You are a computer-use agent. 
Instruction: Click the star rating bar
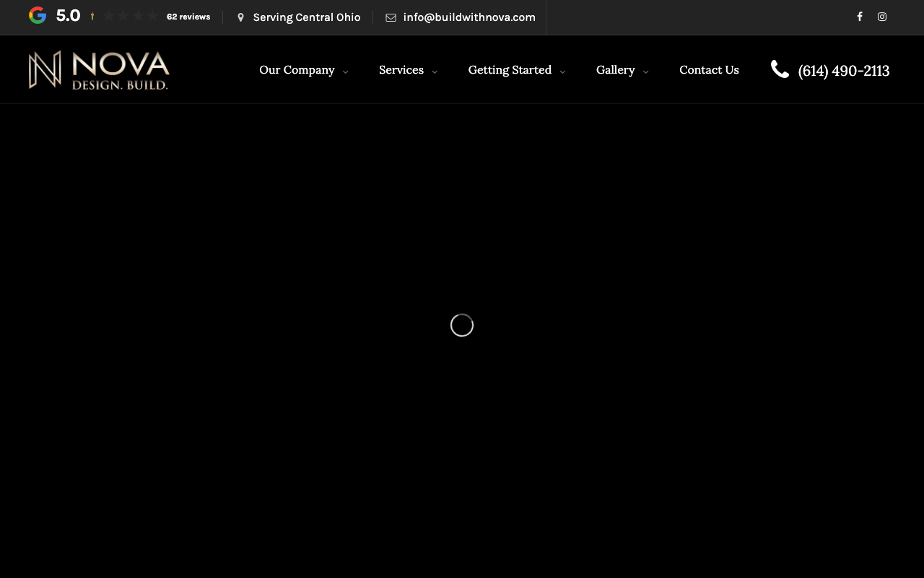coord(123,16)
